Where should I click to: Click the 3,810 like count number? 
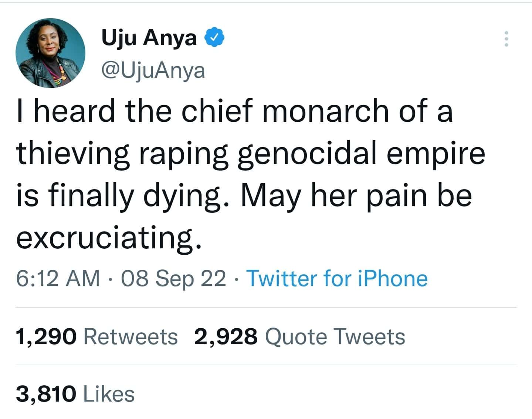point(47,393)
